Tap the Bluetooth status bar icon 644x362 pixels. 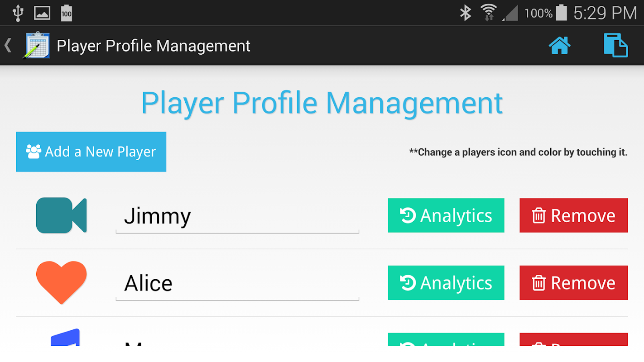pyautogui.click(x=466, y=13)
